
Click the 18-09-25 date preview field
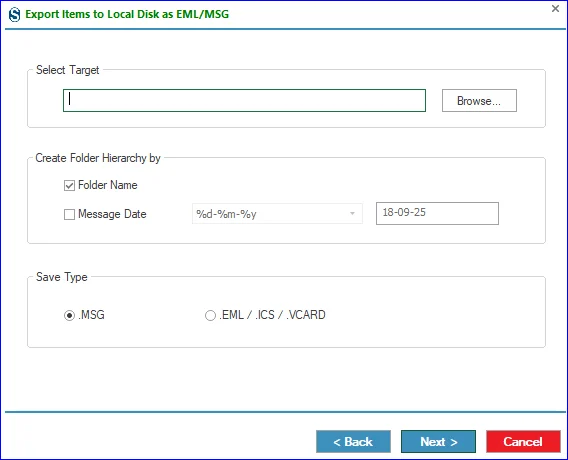[x=437, y=213]
